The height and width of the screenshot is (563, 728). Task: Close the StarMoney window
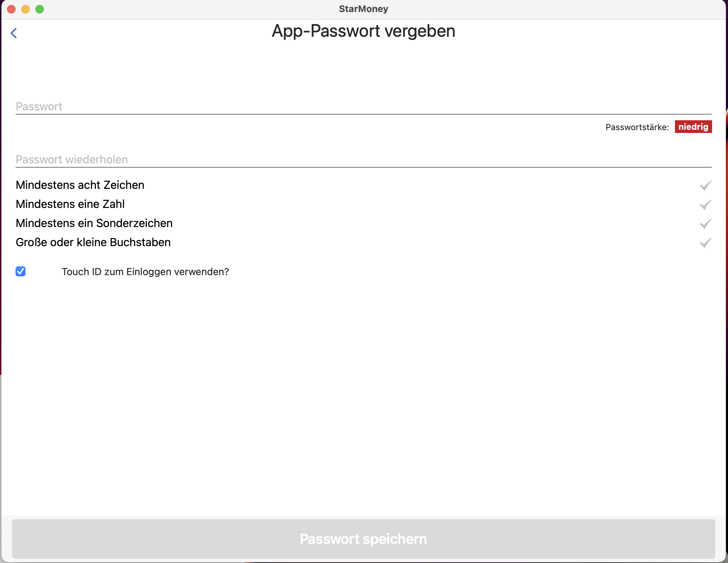[x=11, y=9]
